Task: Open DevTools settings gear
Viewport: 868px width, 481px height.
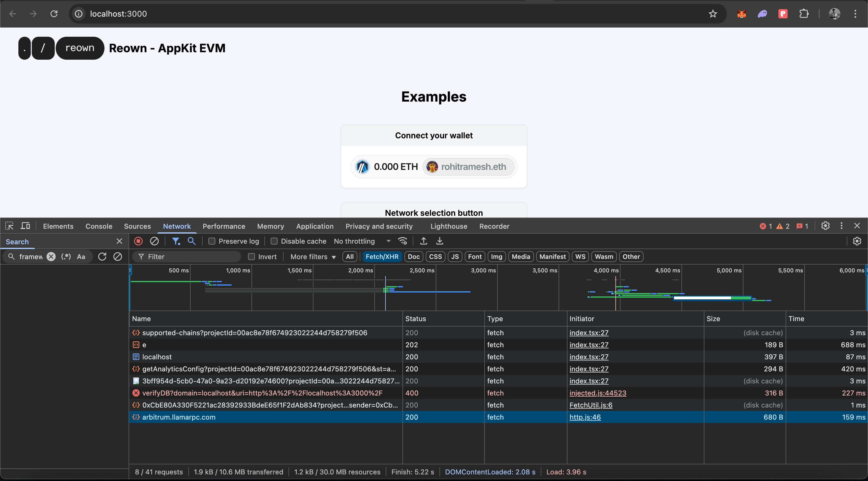Action: 825,226
